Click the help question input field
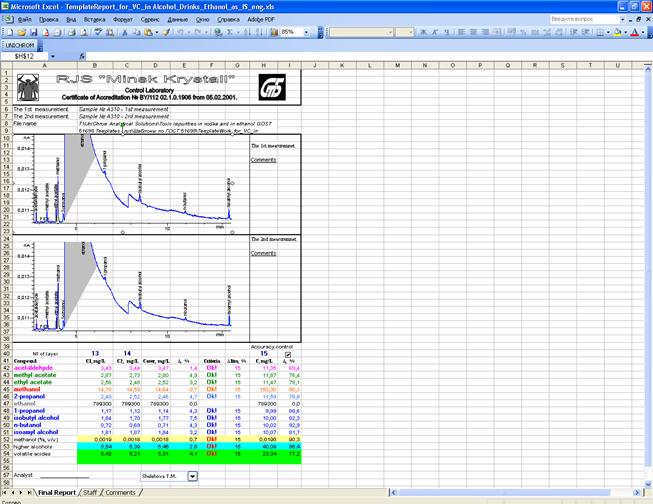Screen dimensions: 653x504 click(584, 19)
